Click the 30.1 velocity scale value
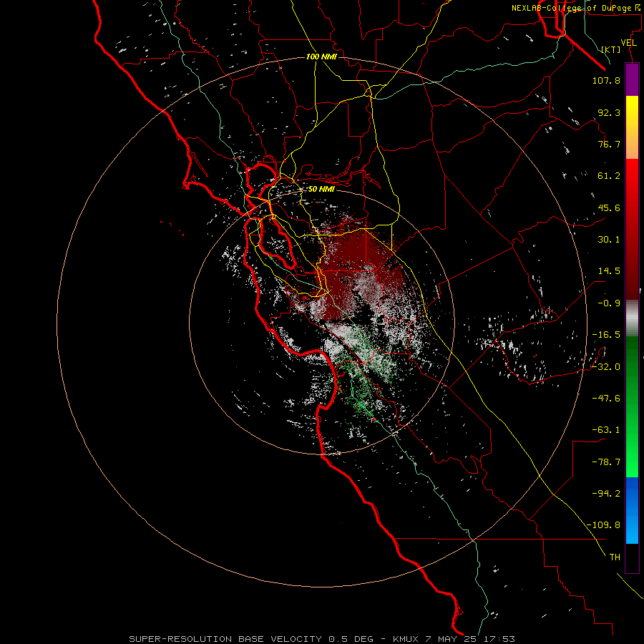644x644 pixels. 609,240
